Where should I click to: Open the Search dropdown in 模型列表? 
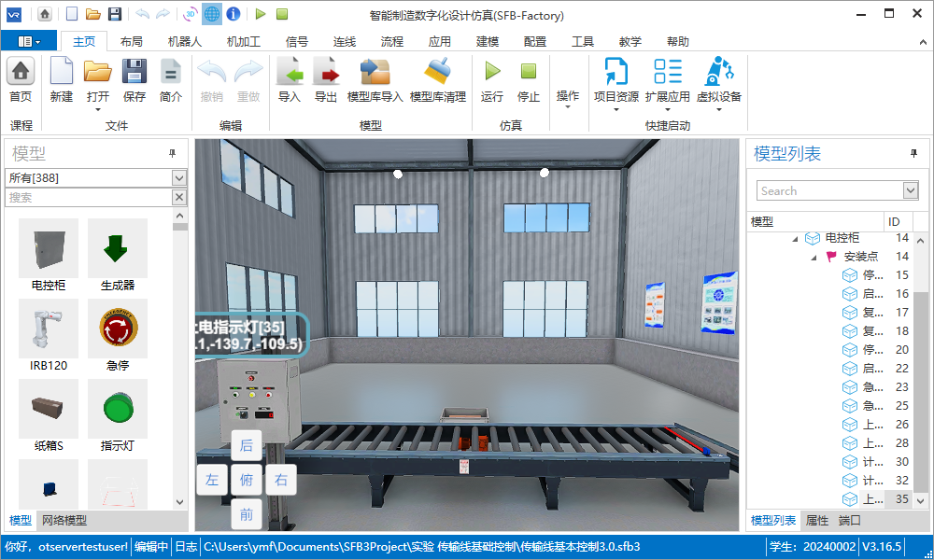[x=910, y=190]
